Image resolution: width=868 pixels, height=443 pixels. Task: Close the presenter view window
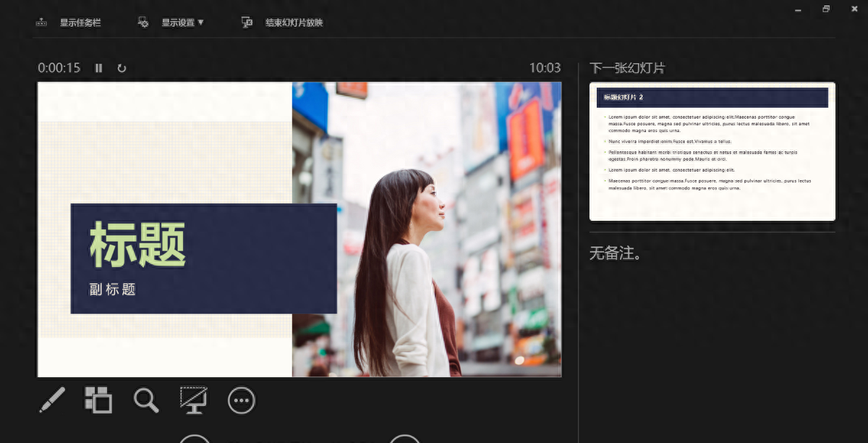(854, 9)
